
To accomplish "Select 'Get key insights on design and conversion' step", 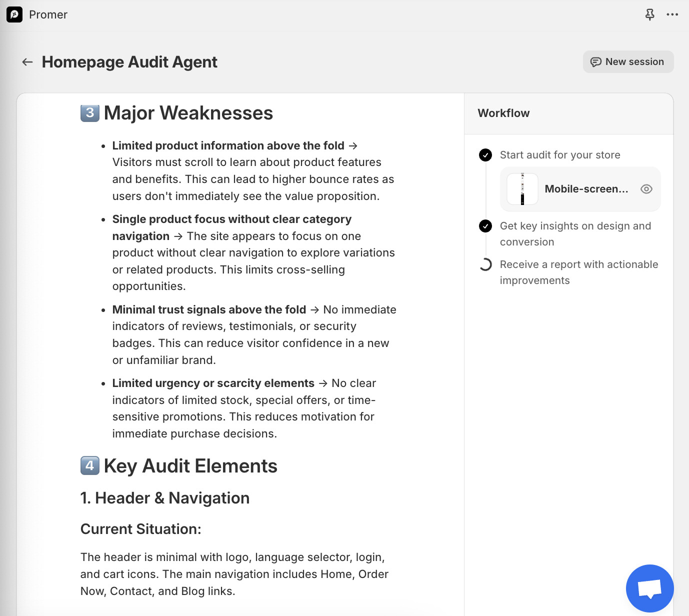I will [575, 234].
